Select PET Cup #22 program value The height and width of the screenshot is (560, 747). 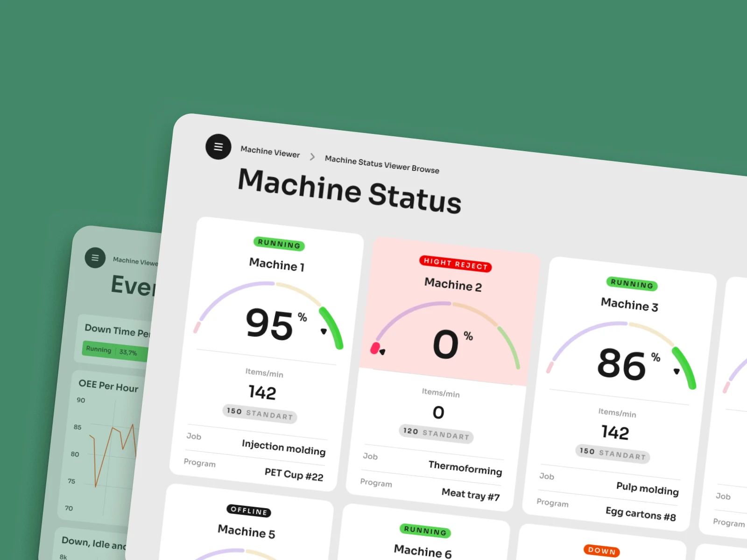(294, 475)
